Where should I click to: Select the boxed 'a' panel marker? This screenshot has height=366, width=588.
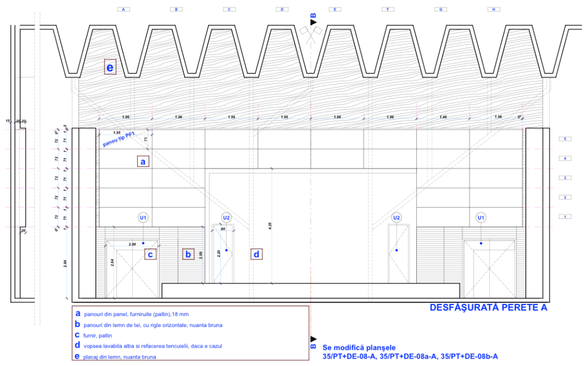tap(143, 161)
